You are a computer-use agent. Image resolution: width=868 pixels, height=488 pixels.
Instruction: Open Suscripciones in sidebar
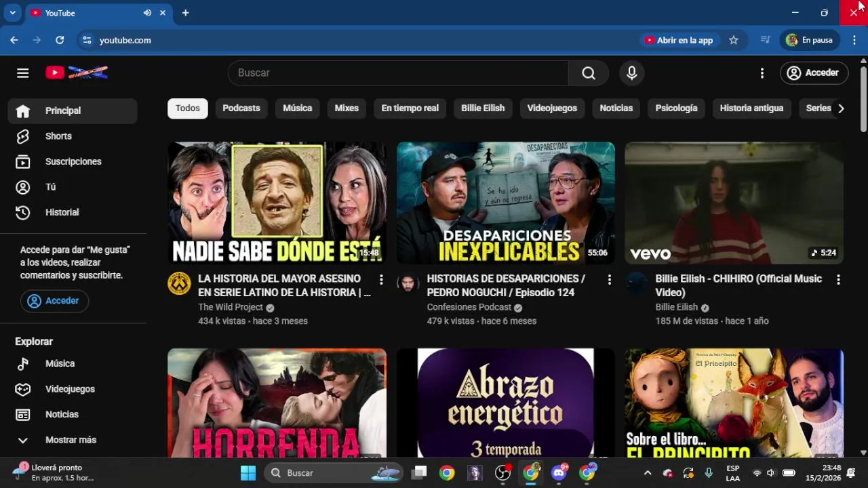73,161
